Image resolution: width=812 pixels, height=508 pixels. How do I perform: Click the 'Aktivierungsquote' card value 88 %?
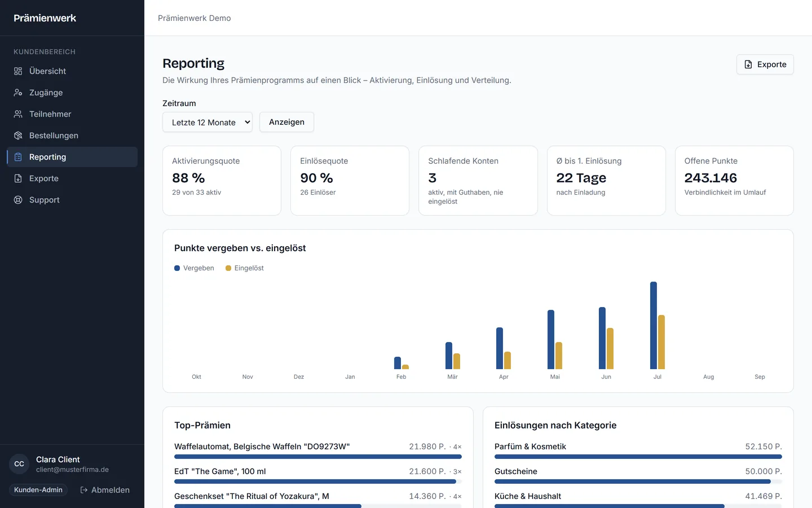click(x=188, y=178)
